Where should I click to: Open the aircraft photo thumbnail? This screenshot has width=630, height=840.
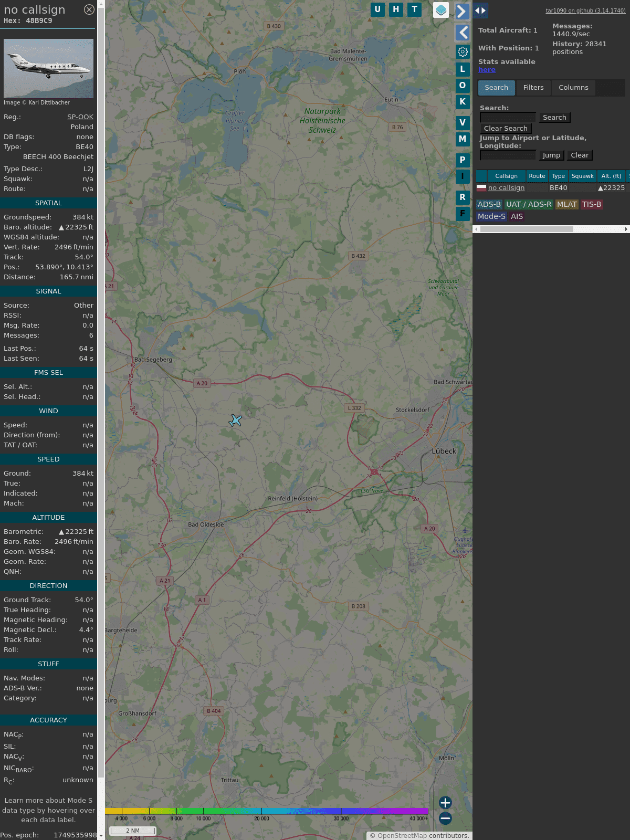pos(48,68)
